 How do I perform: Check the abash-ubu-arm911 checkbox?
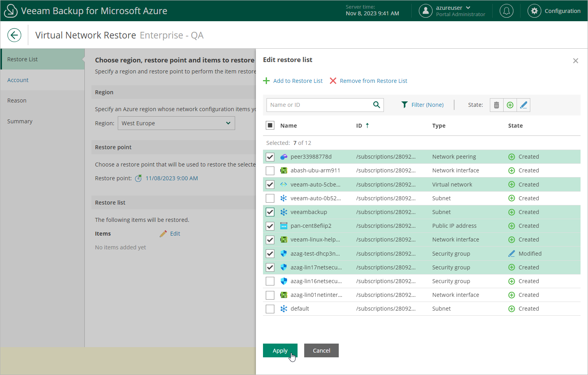tap(270, 170)
